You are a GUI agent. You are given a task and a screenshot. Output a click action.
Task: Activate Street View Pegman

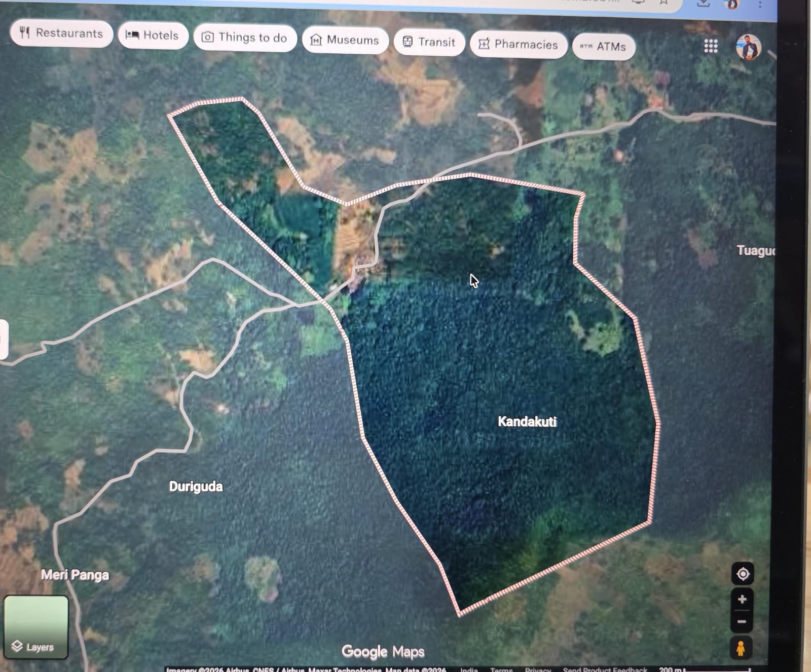tap(741, 648)
